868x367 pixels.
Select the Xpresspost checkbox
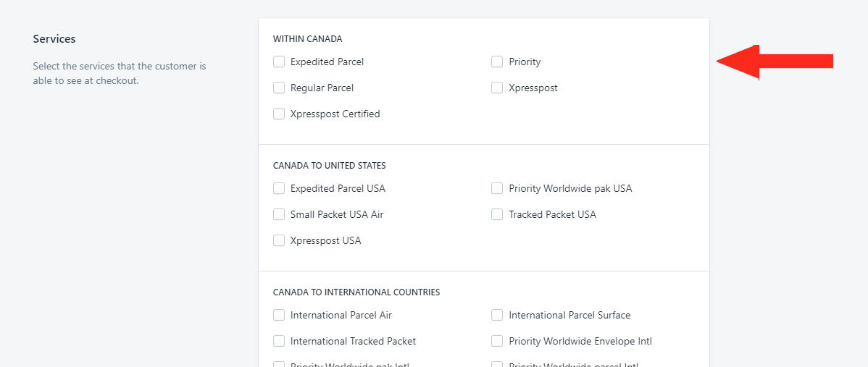pyautogui.click(x=497, y=88)
